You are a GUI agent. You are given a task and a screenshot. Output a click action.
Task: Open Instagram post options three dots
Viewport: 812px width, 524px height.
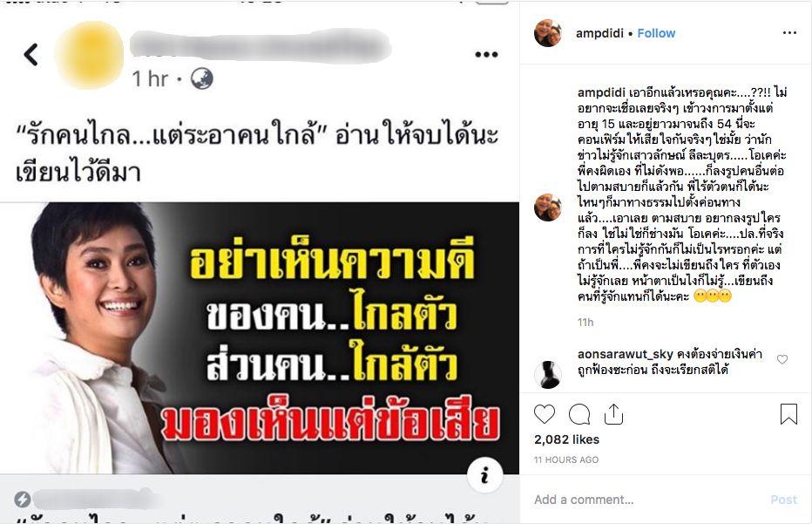coord(789,32)
